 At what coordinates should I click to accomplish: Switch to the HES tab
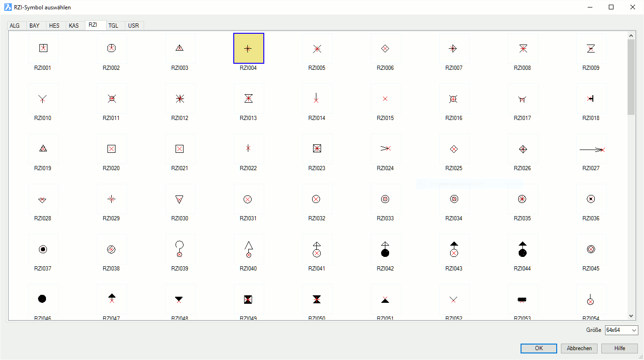[54, 26]
